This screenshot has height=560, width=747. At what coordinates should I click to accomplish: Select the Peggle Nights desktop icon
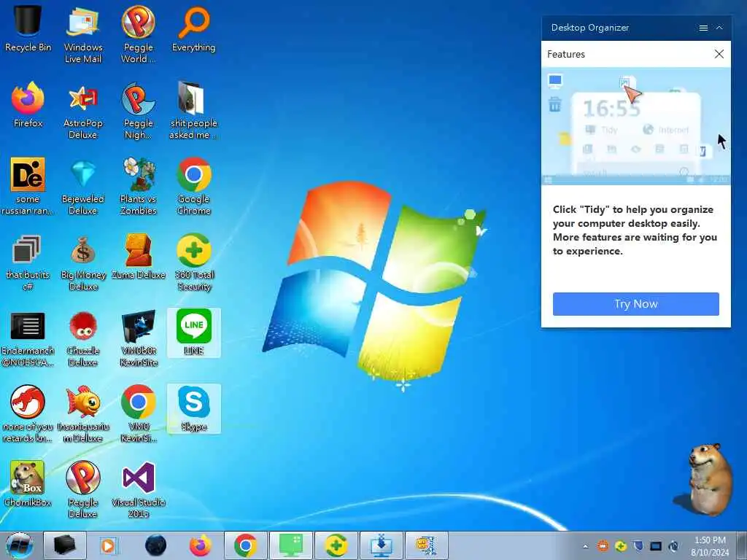[x=138, y=109]
